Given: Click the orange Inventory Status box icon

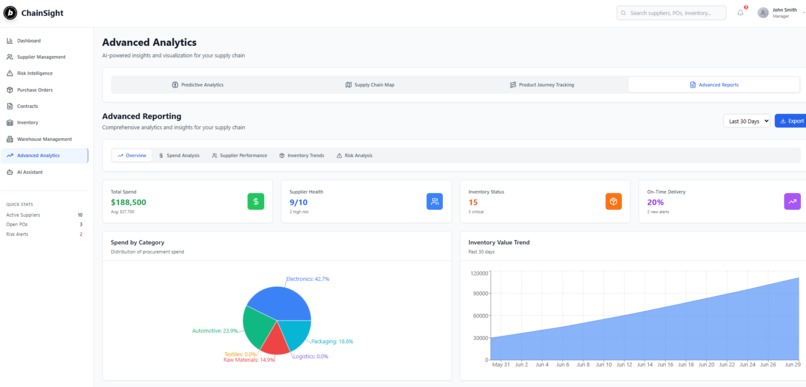Looking at the screenshot, I should tap(613, 201).
